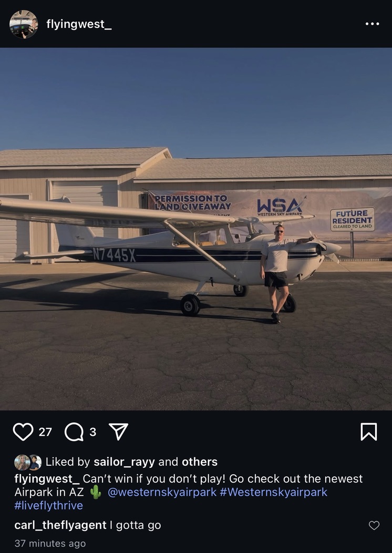Click "others" to see all likers
The image size is (392, 553).
coord(200,462)
